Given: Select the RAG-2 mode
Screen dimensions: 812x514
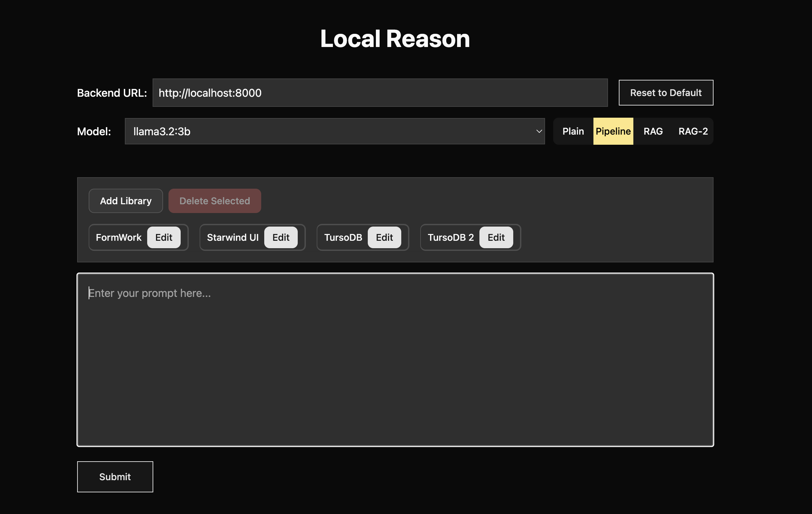Looking at the screenshot, I should (693, 131).
